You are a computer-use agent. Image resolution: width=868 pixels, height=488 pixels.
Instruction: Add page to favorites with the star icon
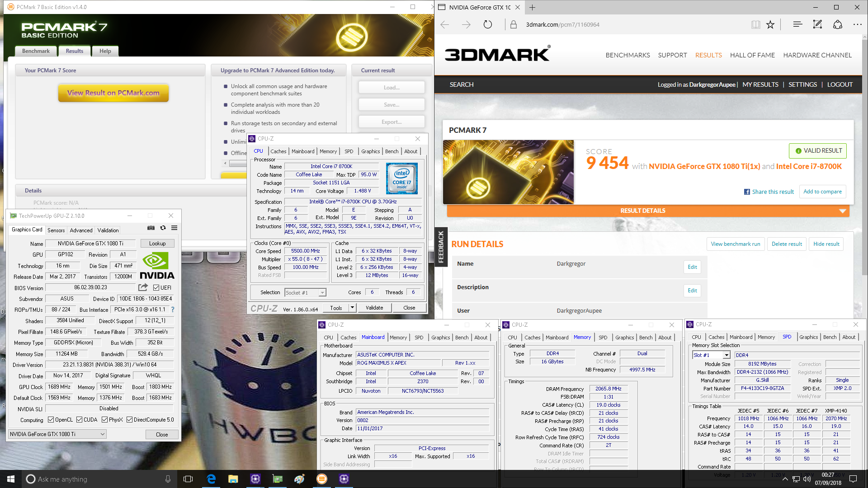pos(770,24)
